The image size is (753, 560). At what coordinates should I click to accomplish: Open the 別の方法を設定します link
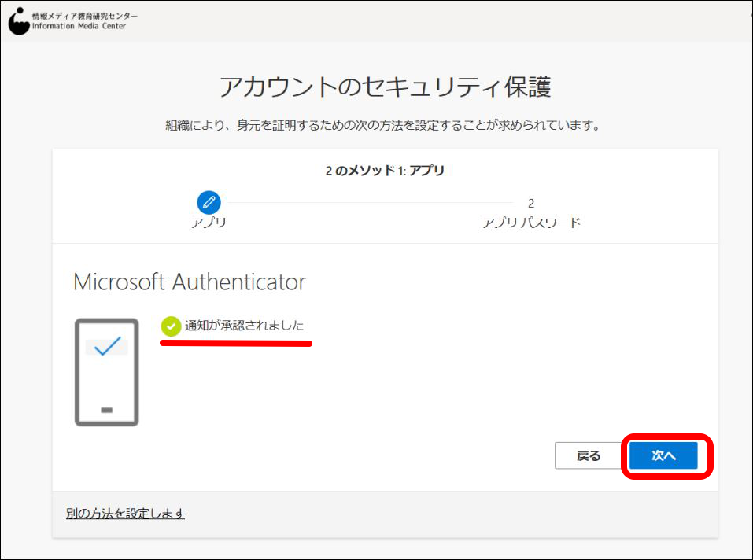point(125,513)
